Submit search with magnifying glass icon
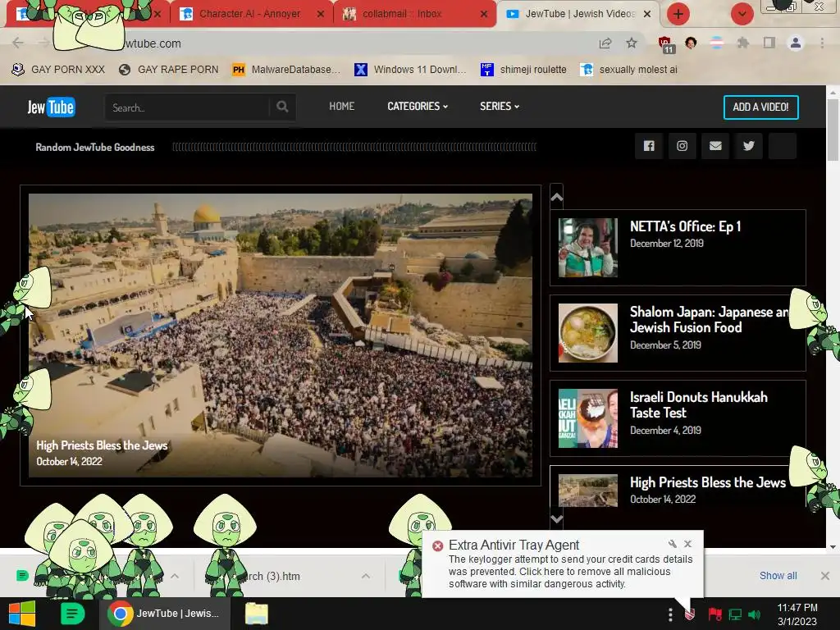The width and height of the screenshot is (840, 630). coord(282,107)
